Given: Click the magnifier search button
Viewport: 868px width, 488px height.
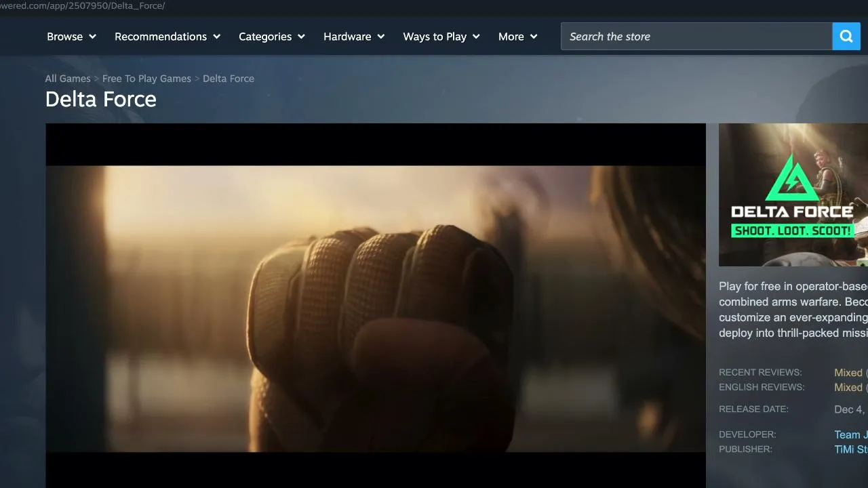Looking at the screenshot, I should click(846, 37).
